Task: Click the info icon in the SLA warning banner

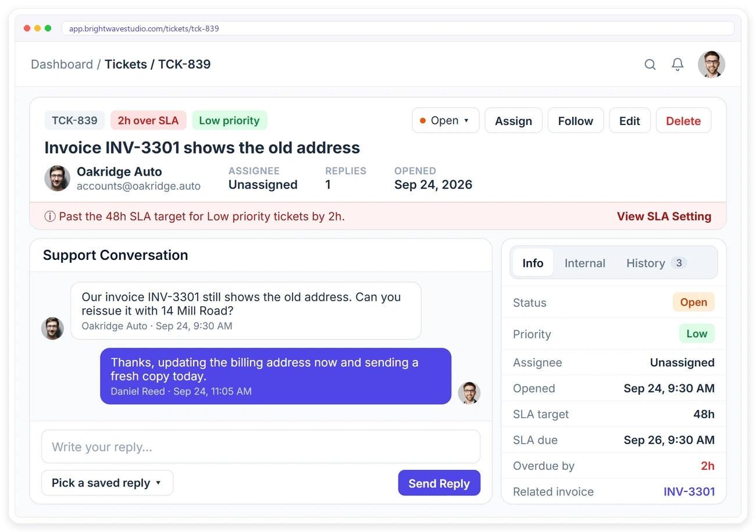Action: (50, 216)
